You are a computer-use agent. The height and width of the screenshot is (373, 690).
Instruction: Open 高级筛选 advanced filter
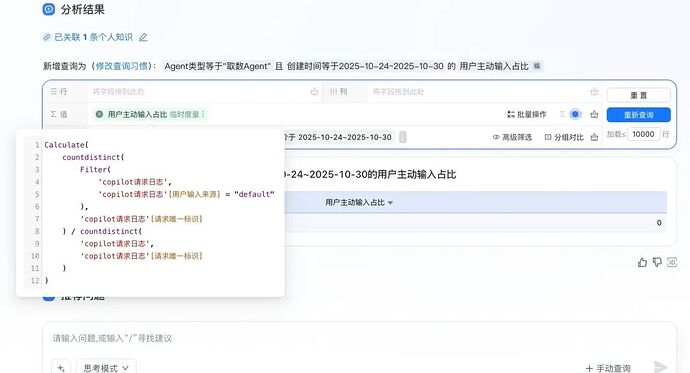click(512, 137)
